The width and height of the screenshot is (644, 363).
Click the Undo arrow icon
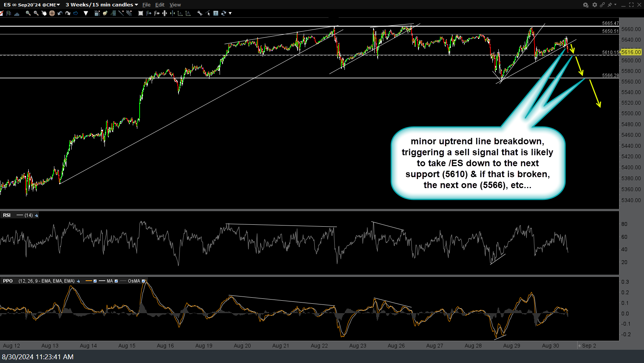60,13
